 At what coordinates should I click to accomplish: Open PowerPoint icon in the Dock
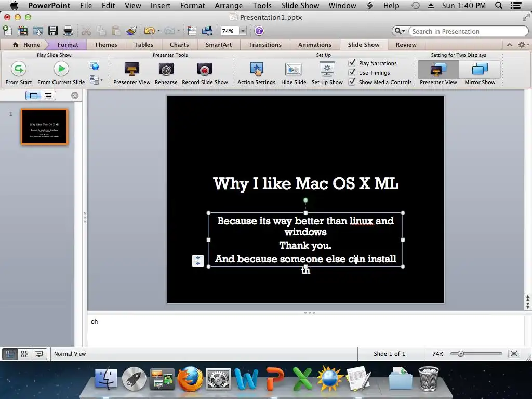[x=274, y=379]
